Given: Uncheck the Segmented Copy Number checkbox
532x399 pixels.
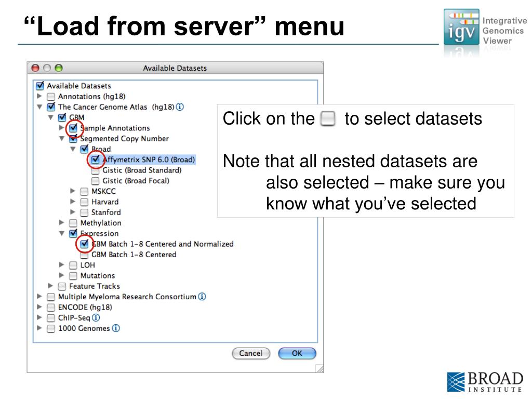Looking at the screenshot, I should [73, 138].
